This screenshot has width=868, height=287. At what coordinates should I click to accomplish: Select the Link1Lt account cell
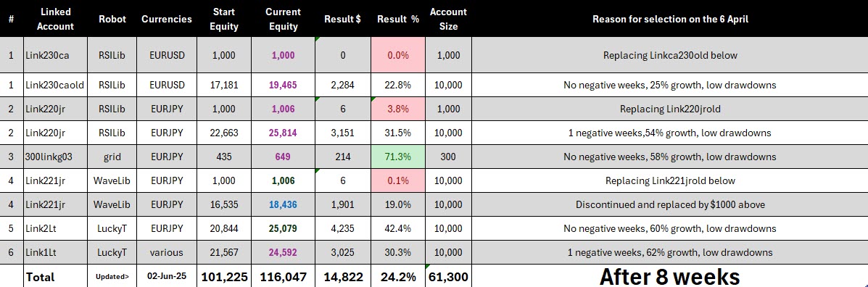pyautogui.click(x=55, y=252)
